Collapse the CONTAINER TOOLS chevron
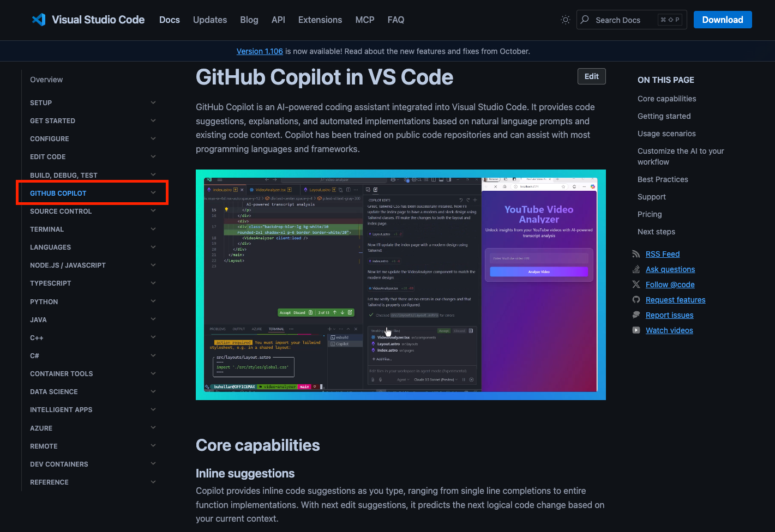This screenshot has height=532, width=775. [153, 373]
